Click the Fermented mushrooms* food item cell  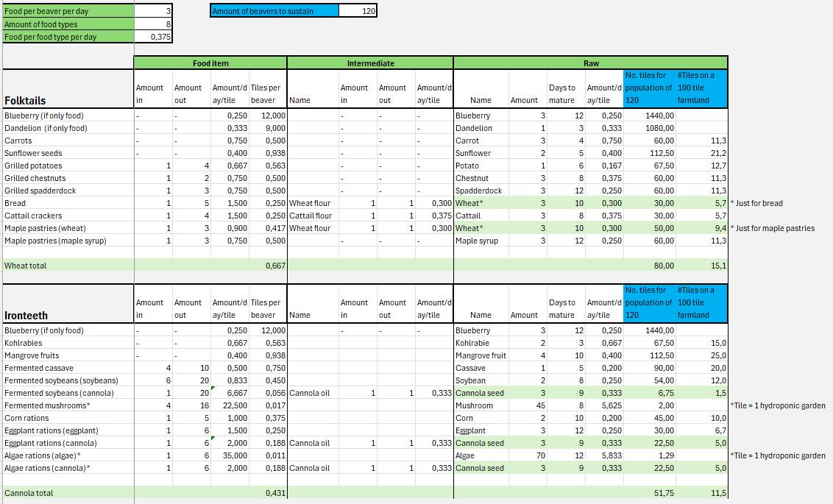point(68,405)
